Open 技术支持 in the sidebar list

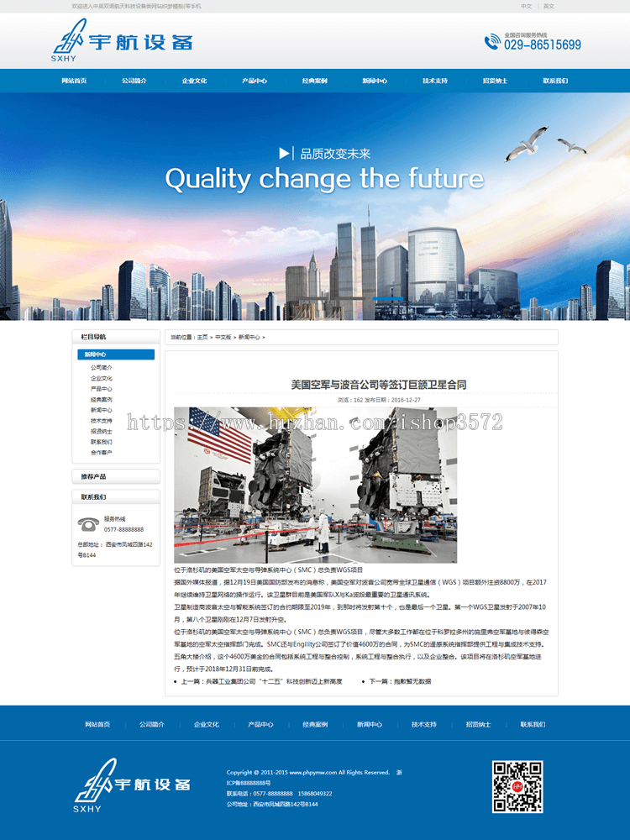pos(102,421)
